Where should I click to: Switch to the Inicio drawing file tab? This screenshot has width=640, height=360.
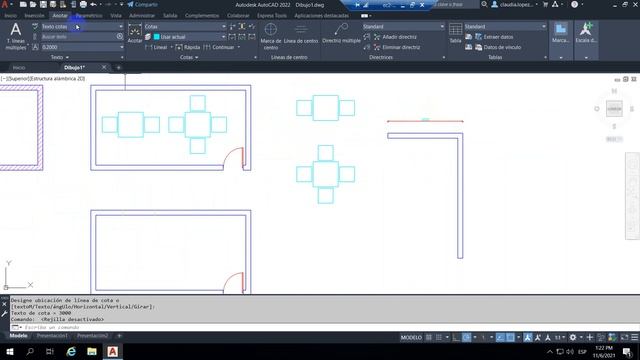tap(19, 67)
